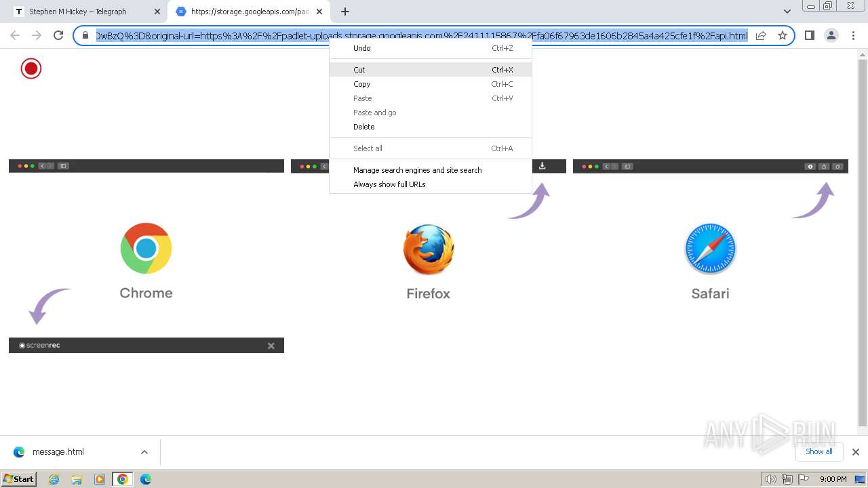Open the Chrome profile avatar
The height and width of the screenshot is (488, 868).
[x=831, y=35]
